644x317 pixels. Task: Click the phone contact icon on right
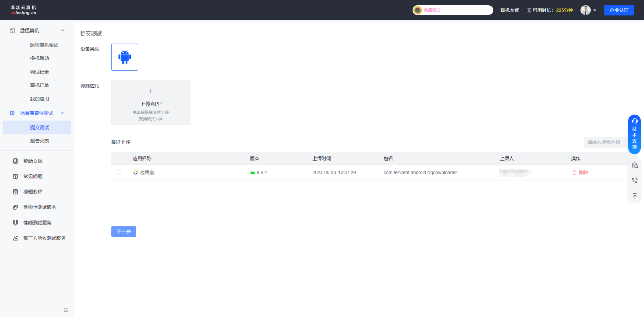pyautogui.click(x=634, y=180)
